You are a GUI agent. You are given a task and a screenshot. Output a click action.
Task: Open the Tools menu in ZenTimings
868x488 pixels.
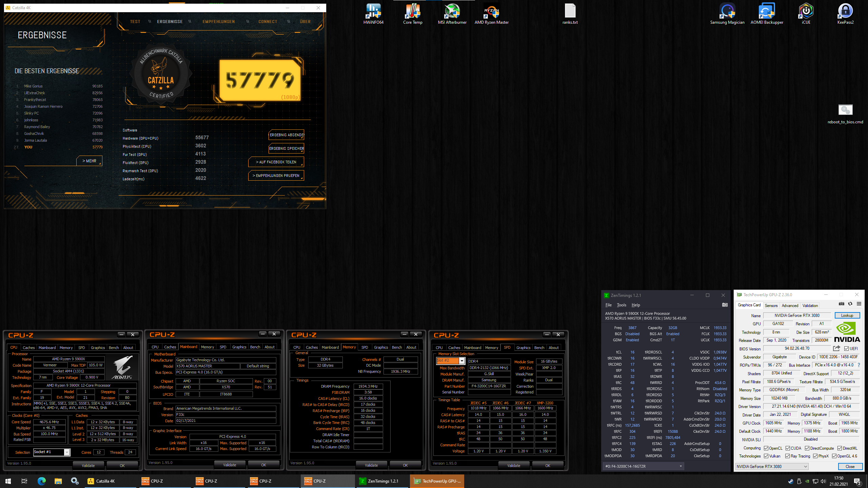(x=621, y=305)
